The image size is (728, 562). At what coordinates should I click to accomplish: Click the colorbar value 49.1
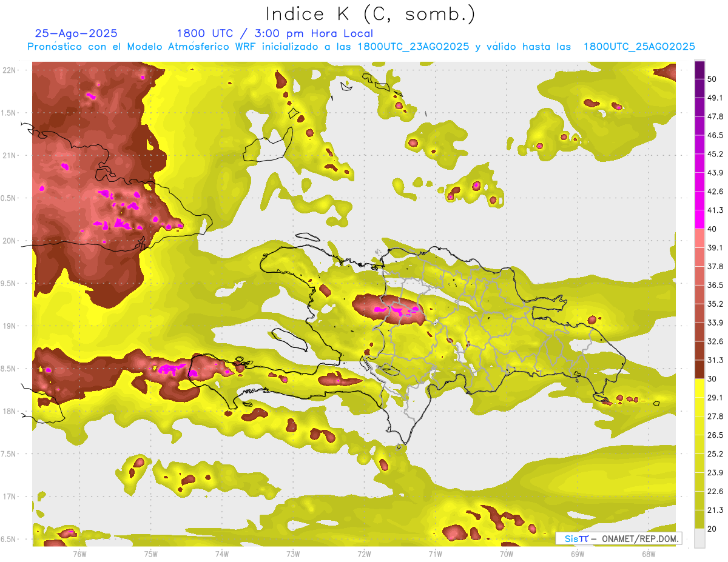[715, 98]
